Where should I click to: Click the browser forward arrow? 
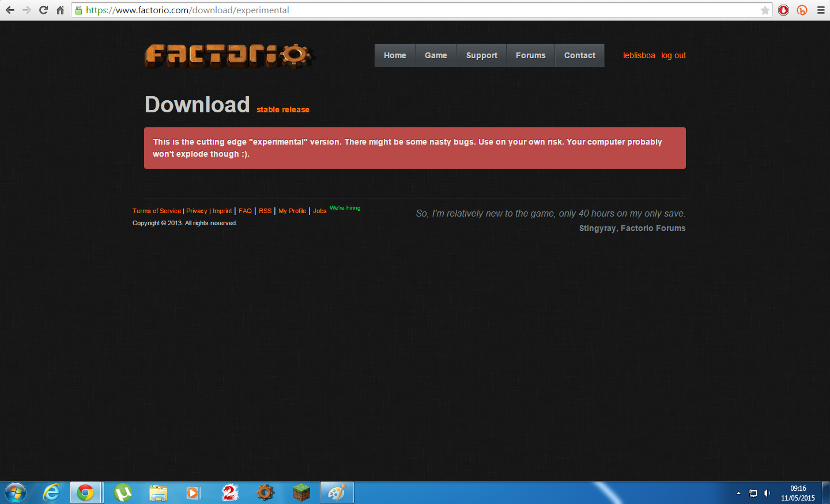[27, 10]
